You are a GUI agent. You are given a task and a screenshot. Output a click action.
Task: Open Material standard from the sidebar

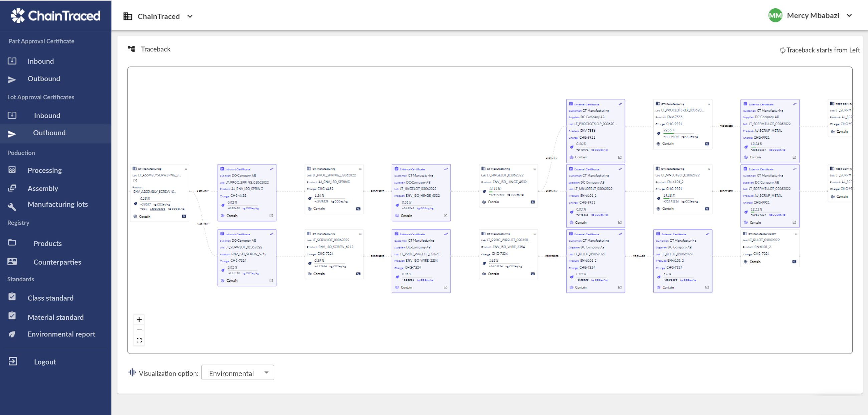pos(56,317)
